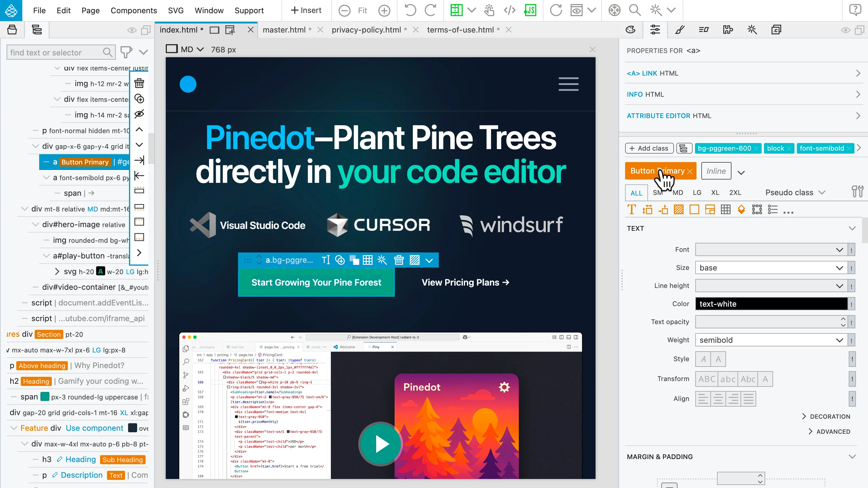Click the View Pricing Plans link
868x488 pixels.
[465, 282]
